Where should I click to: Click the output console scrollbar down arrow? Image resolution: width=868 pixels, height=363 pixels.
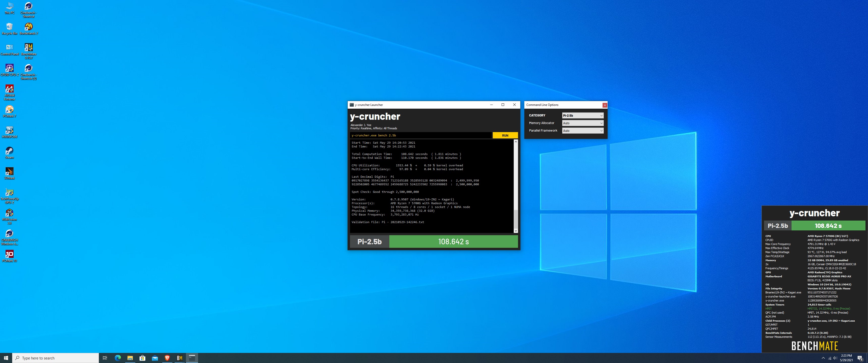pyautogui.click(x=516, y=231)
